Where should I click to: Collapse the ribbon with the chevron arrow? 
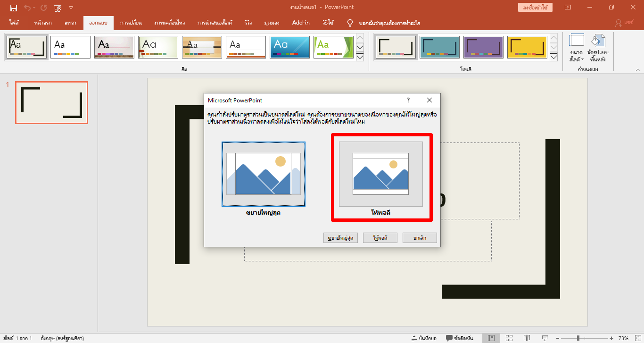point(637,70)
